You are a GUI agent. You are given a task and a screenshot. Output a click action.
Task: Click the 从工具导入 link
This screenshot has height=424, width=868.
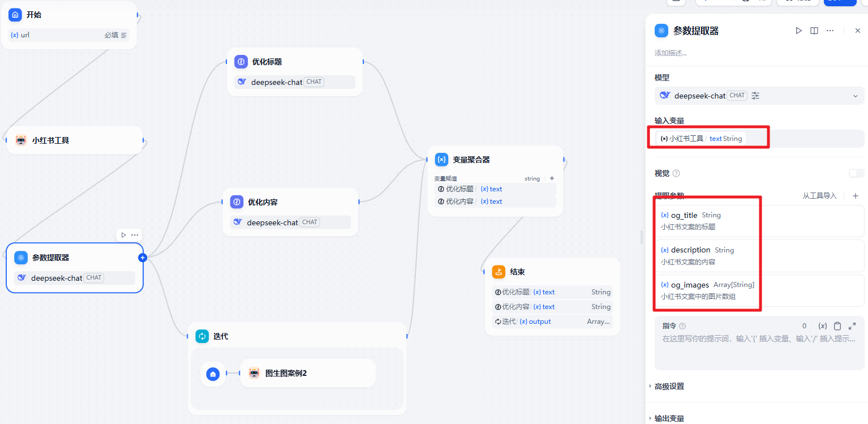(x=819, y=196)
